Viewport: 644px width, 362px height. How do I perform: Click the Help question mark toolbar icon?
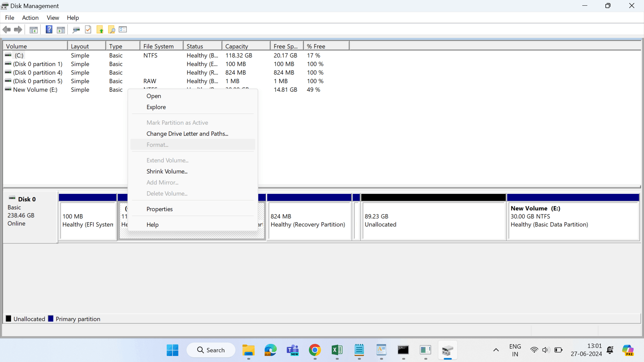click(49, 29)
